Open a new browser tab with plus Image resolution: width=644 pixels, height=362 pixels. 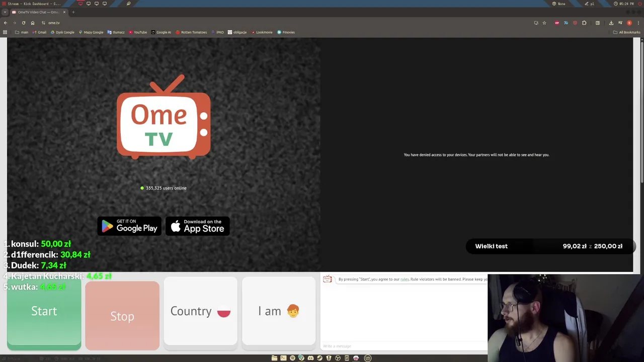[x=73, y=12]
